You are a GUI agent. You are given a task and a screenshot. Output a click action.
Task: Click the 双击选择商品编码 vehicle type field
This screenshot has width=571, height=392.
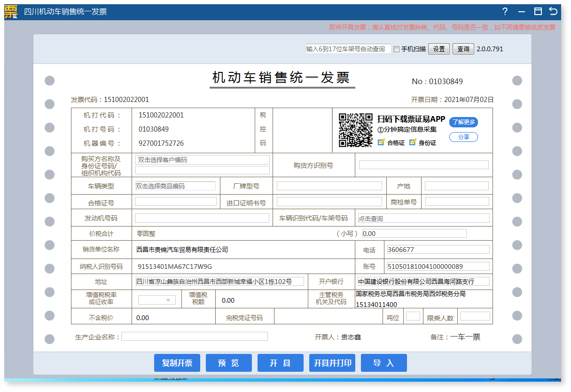(x=175, y=186)
